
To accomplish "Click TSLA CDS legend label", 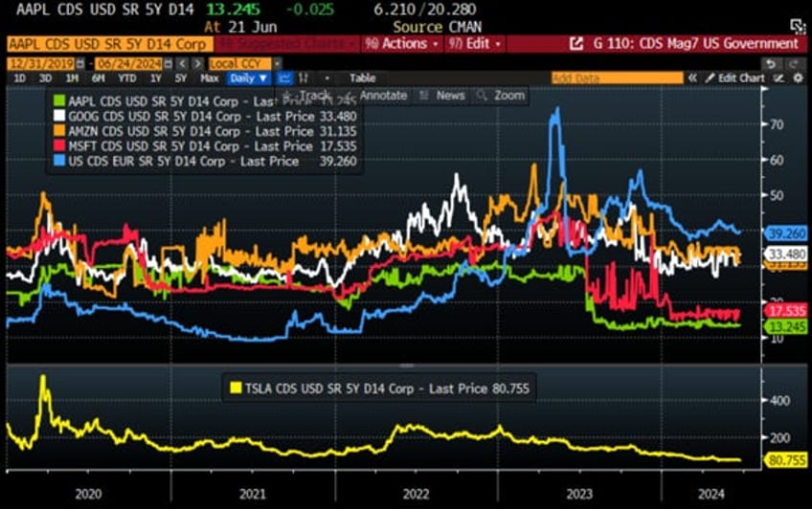I will 388,388.
